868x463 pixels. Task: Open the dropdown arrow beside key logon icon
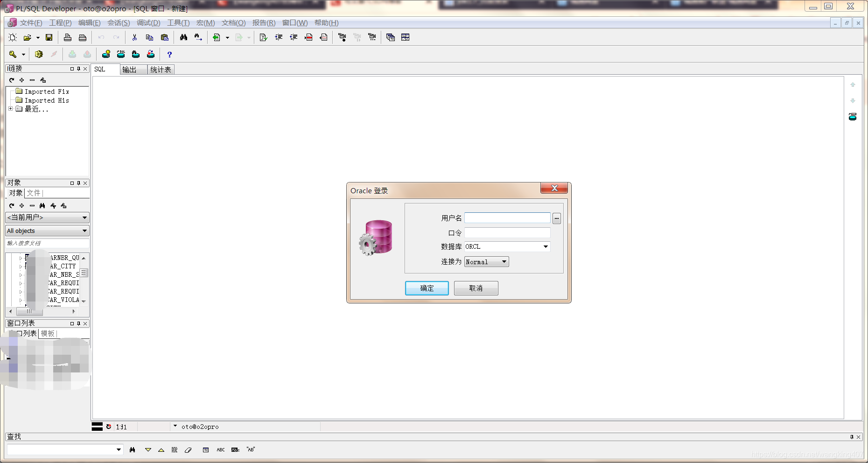(23, 54)
